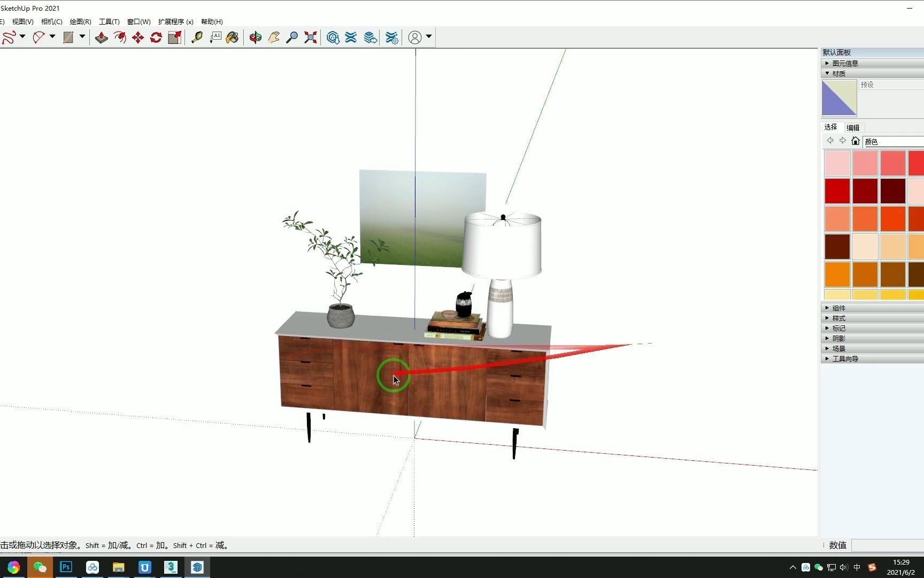Select the Rotate tool

click(156, 37)
